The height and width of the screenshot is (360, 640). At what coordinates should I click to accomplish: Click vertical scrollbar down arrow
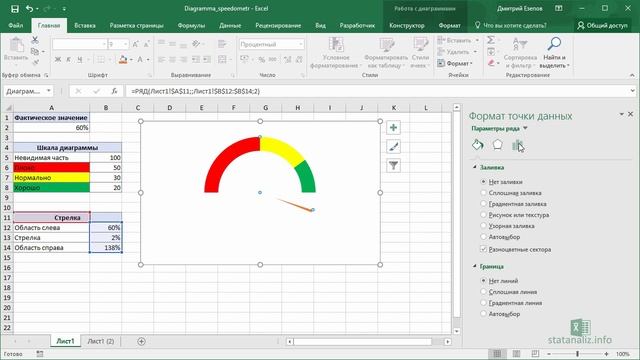457,331
